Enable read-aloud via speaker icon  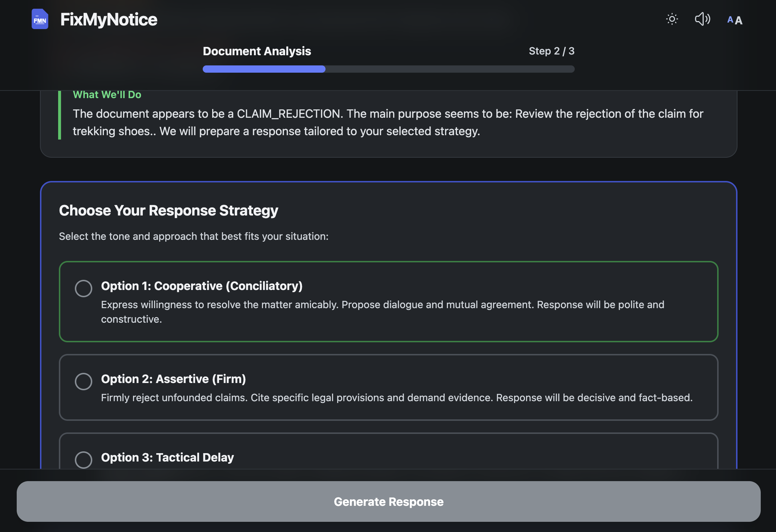tap(702, 19)
